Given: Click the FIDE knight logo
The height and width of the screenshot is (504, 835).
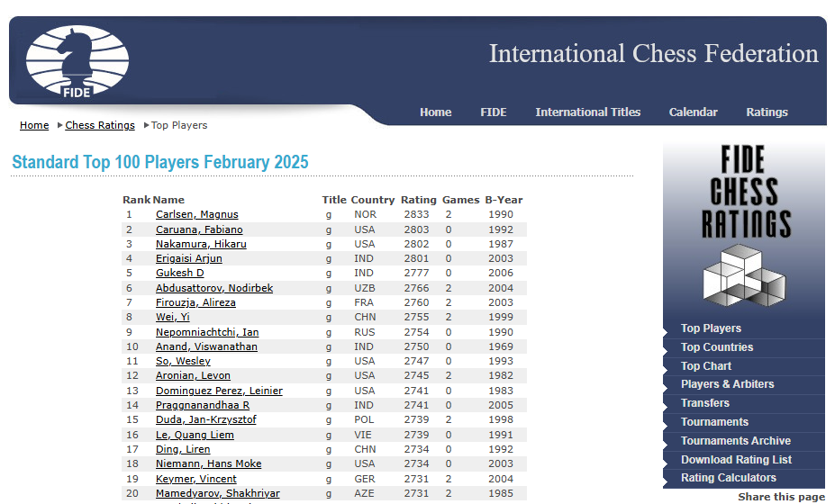Looking at the screenshot, I should (77, 61).
